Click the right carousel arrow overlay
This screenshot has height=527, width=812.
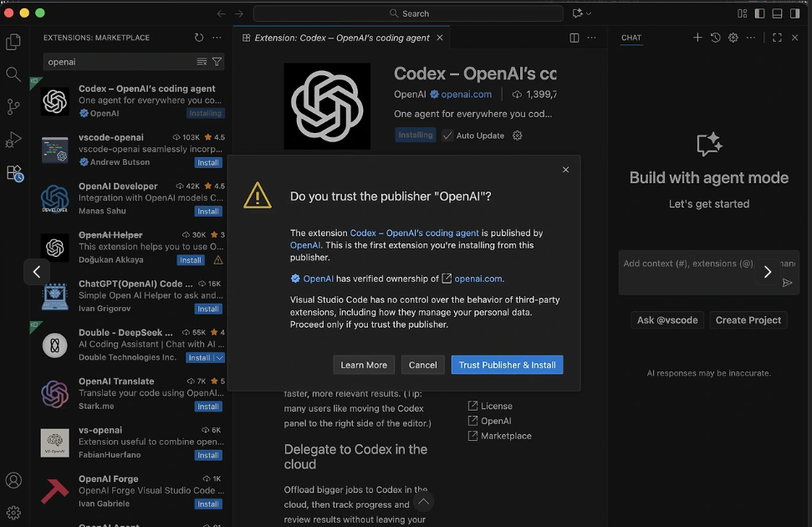(768, 272)
